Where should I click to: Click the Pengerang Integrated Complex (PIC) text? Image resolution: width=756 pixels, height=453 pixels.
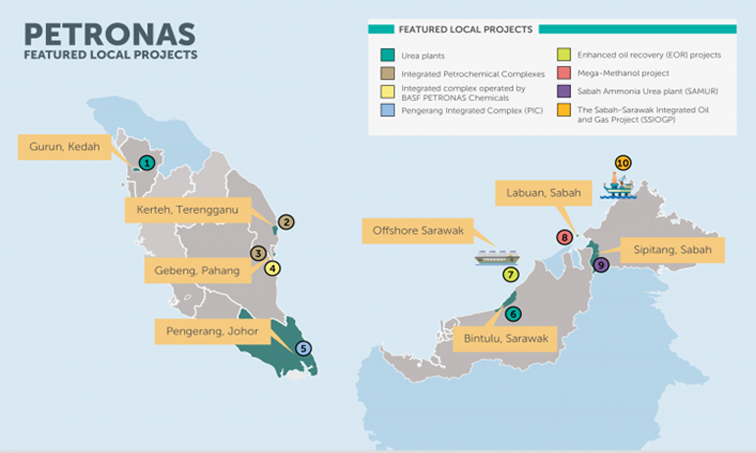click(472, 110)
